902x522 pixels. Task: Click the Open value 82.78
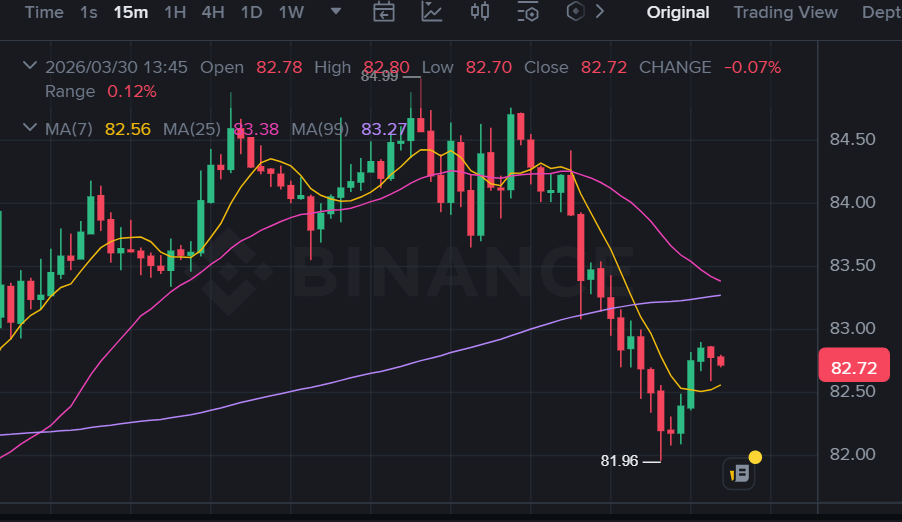click(279, 67)
